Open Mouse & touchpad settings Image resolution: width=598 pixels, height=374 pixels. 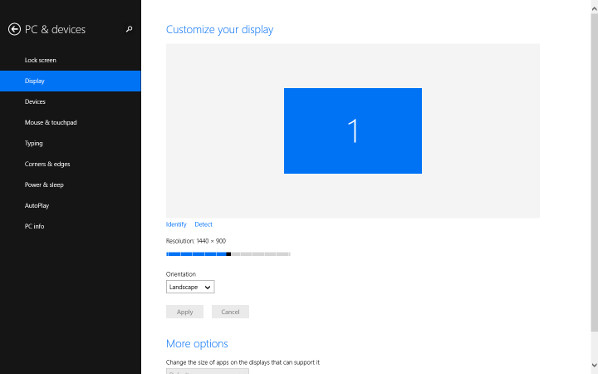70,122
